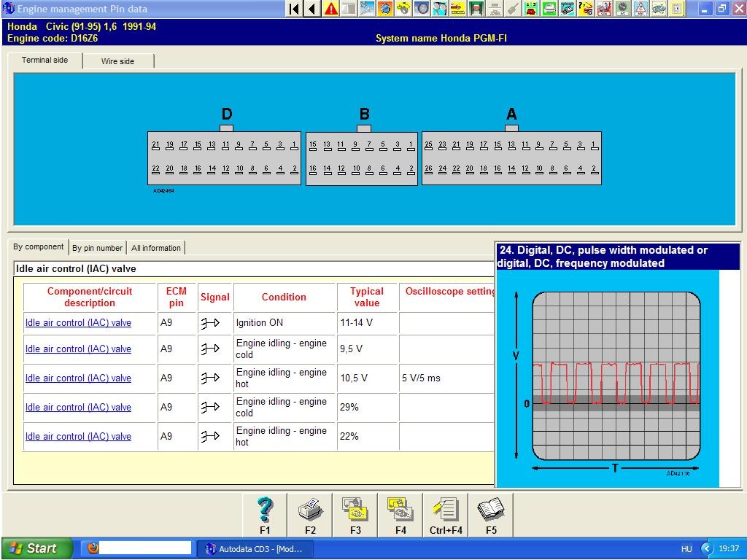This screenshot has width=747, height=560.
Task: Open the timing belt pulleys icon
Action: tap(440, 9)
